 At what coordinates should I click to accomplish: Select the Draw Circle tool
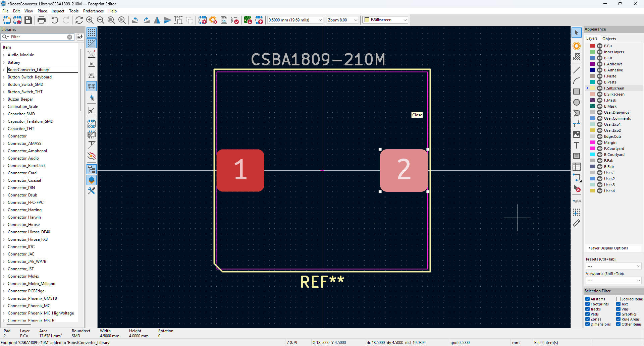point(576,102)
